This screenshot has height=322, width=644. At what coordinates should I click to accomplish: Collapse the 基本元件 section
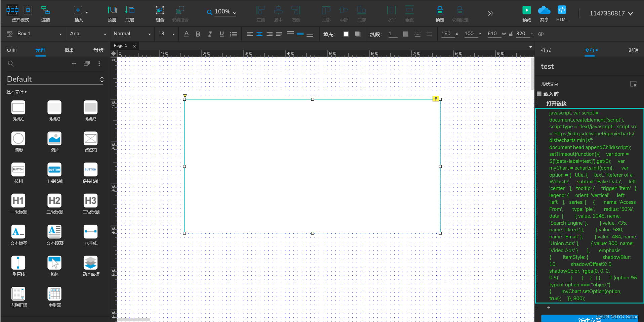point(16,92)
